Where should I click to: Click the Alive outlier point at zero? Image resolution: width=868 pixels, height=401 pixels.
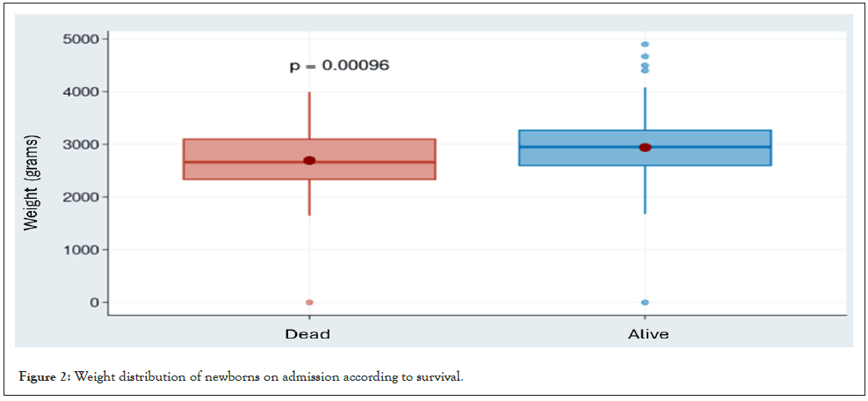(x=645, y=303)
